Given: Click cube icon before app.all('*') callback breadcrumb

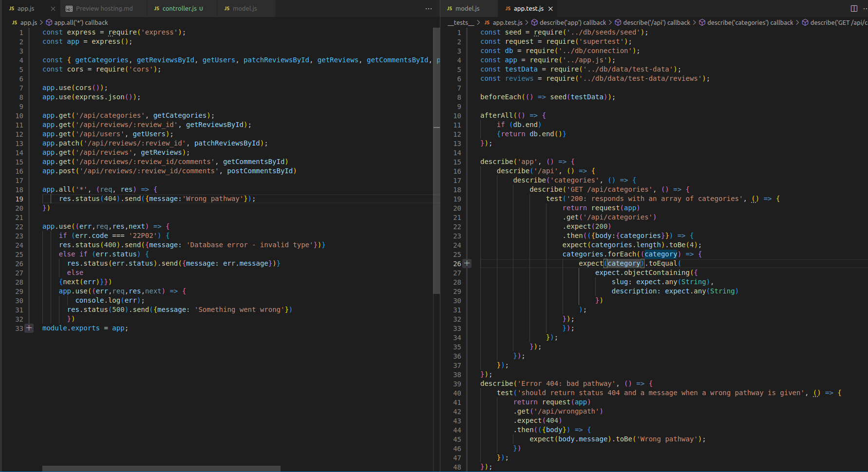Looking at the screenshot, I should pyautogui.click(x=49, y=22).
